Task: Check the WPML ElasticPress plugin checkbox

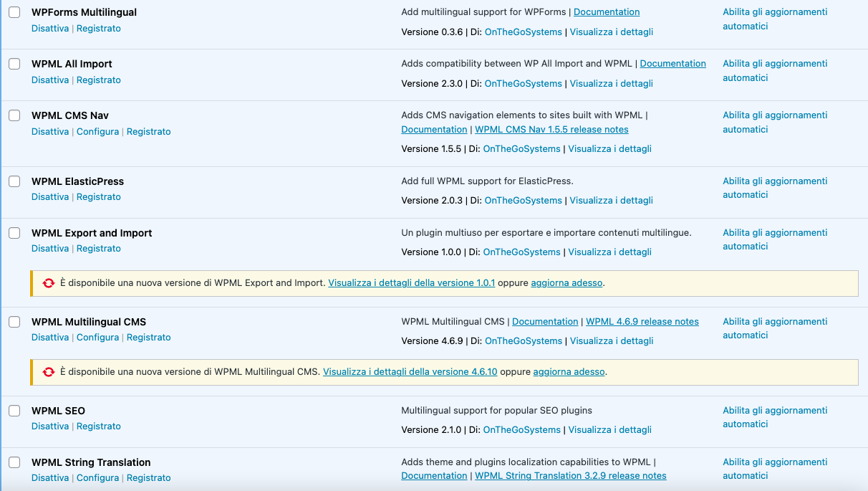Action: coord(14,181)
